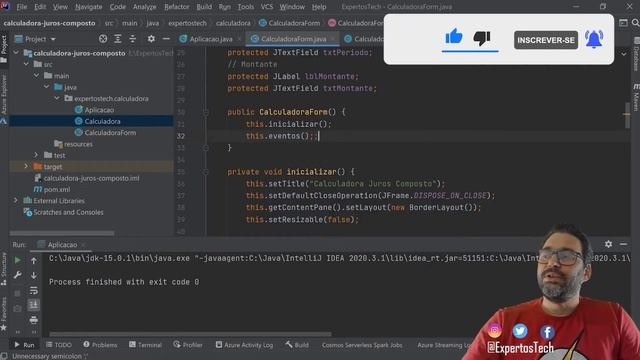
Task: Collapse the src folder
Action: 26,64
